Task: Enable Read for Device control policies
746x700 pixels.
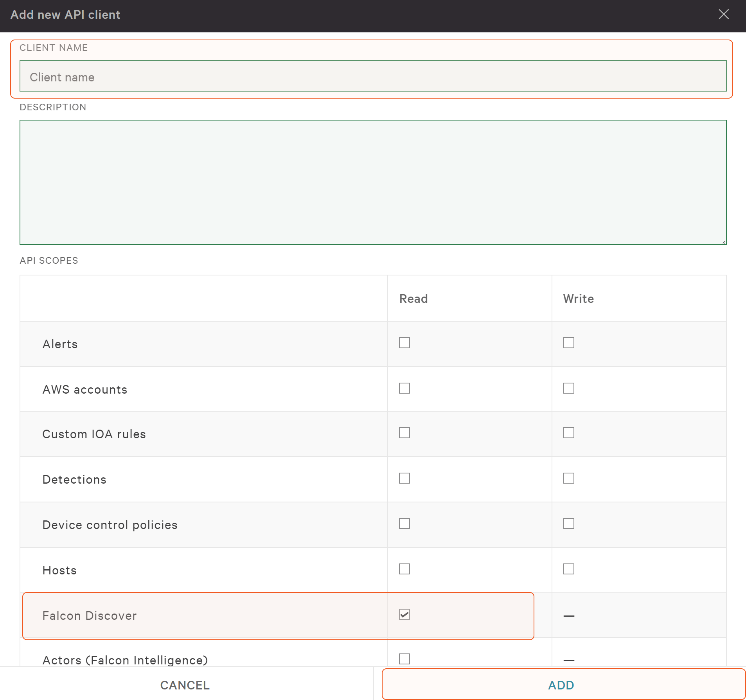Action: 404,524
